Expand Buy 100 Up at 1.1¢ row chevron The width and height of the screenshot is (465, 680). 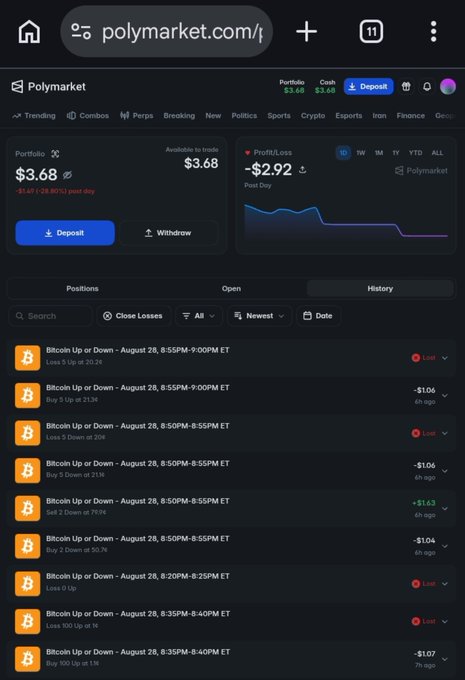445,659
